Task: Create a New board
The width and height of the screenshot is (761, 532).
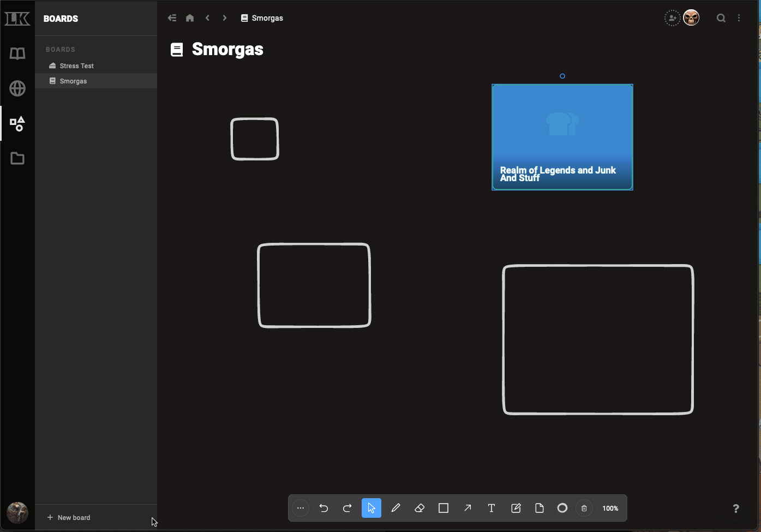Action: coord(69,517)
